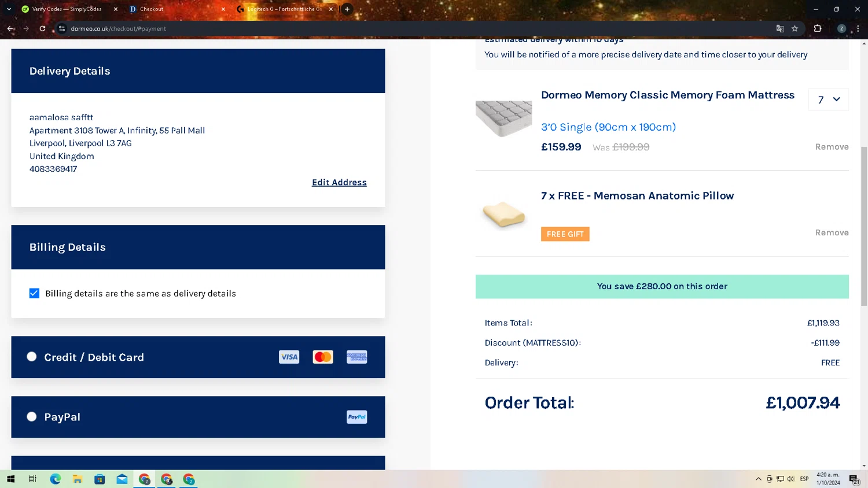Bookmark this page with the star icon
The width and height of the screenshot is (868, 488).
[x=795, y=28]
